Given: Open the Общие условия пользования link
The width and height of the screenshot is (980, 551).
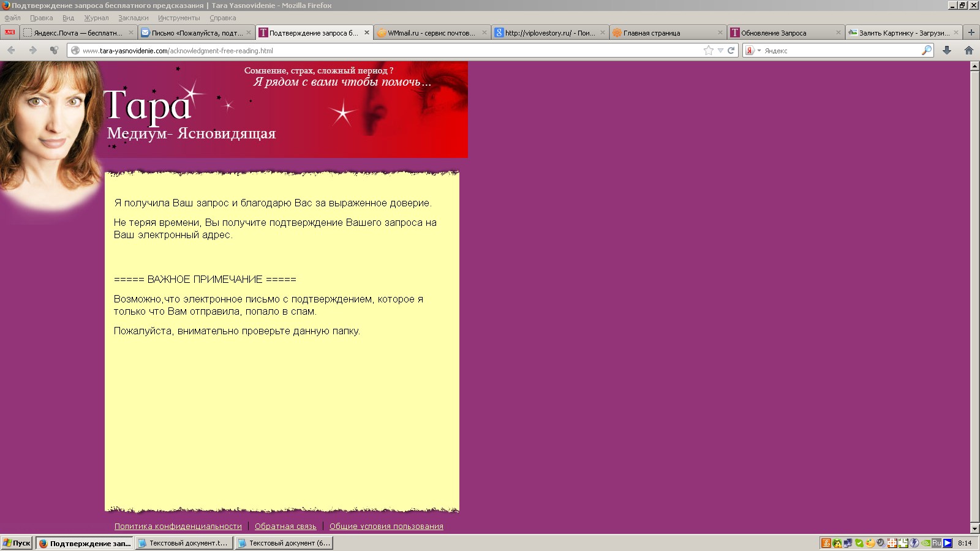Looking at the screenshot, I should [x=386, y=526].
